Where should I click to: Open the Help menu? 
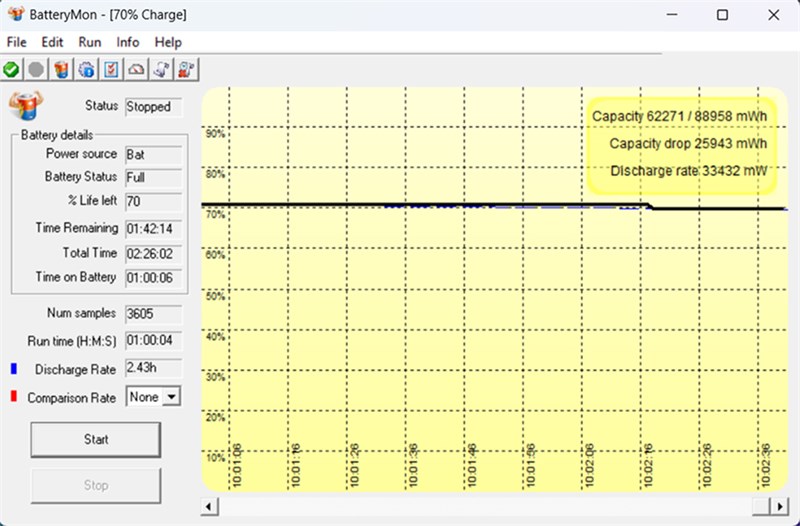(x=168, y=42)
